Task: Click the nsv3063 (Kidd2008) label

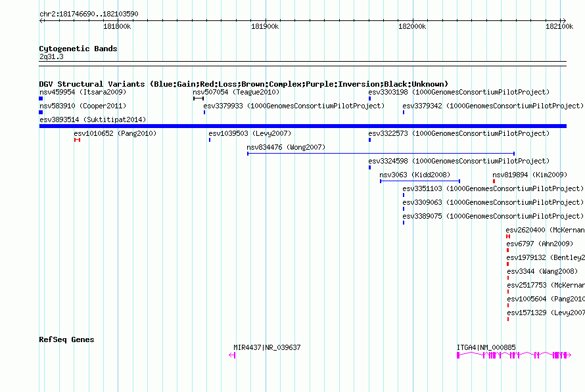Action: (415, 175)
